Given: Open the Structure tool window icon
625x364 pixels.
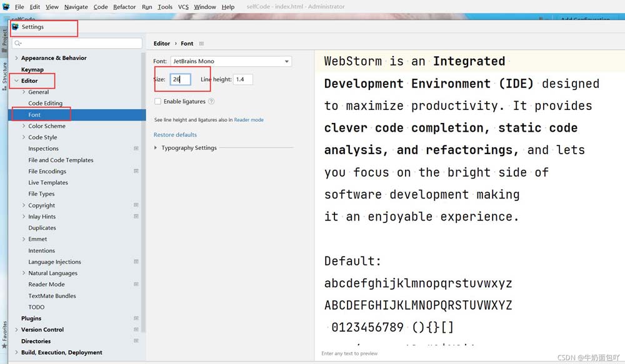Looking at the screenshot, I should point(5,76).
